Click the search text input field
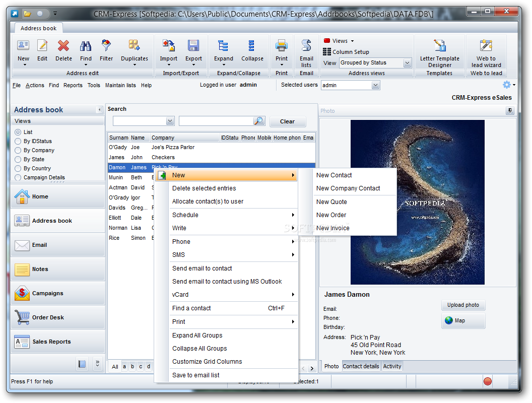This screenshot has width=532, height=403. [x=216, y=121]
